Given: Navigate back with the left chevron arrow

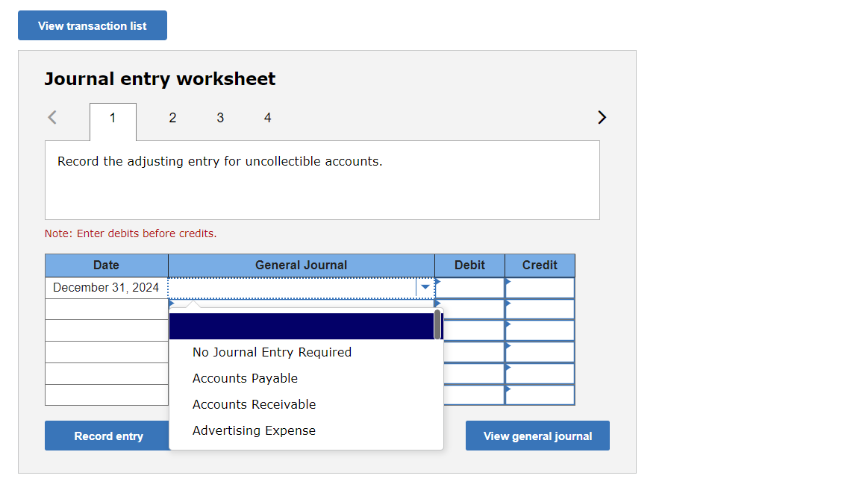Looking at the screenshot, I should pos(51,117).
